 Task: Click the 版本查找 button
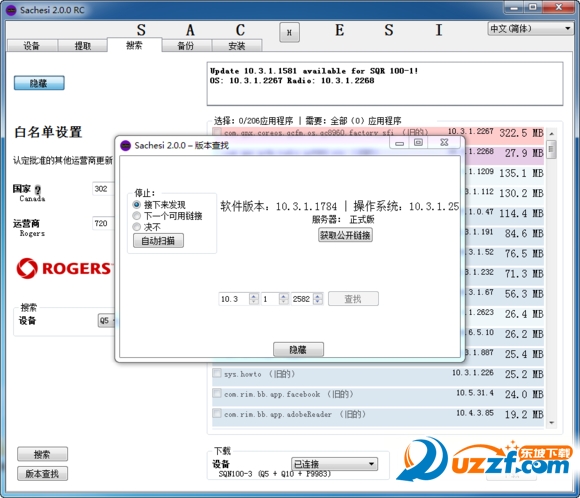[x=43, y=474]
